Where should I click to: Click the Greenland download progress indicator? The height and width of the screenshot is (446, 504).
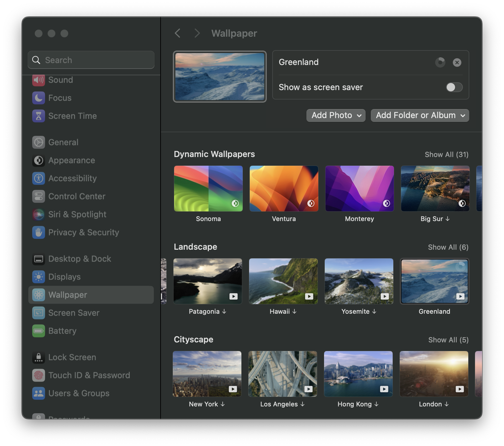tap(440, 62)
